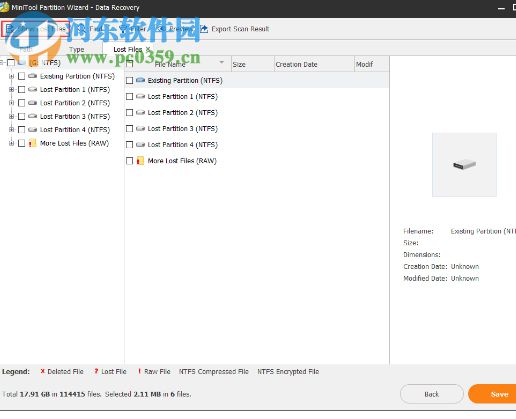Click the Lost Partition 3 drive icon in tree
Viewport: 516px width, 419px height.
tap(32, 116)
